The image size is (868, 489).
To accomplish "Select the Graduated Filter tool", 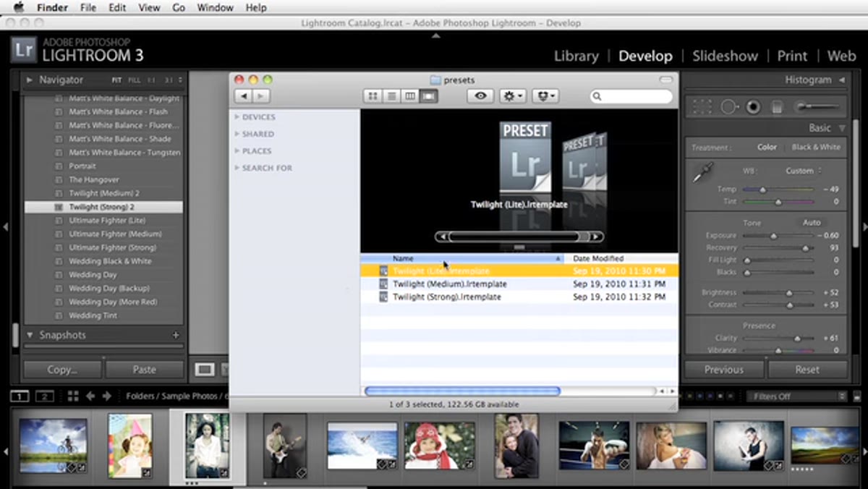I will point(777,107).
